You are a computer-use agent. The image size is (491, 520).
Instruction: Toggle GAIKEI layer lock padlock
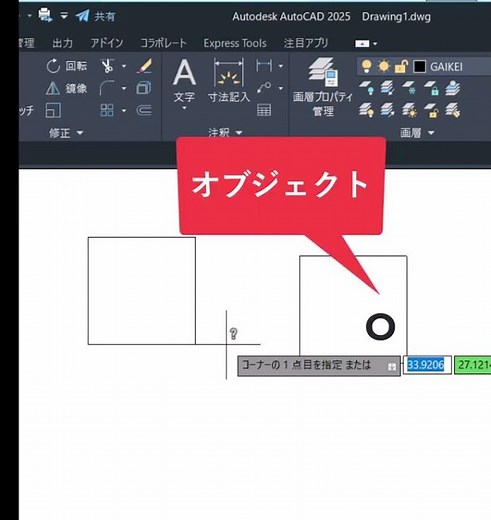pyautogui.click(x=401, y=67)
